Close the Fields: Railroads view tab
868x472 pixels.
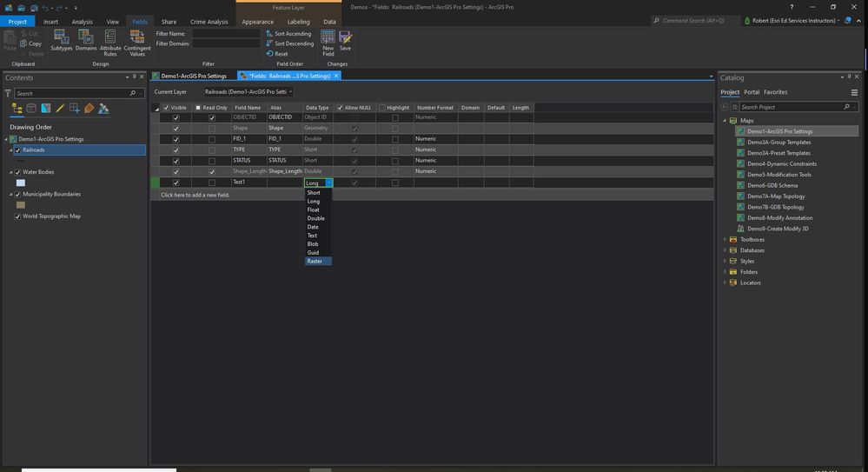click(336, 76)
